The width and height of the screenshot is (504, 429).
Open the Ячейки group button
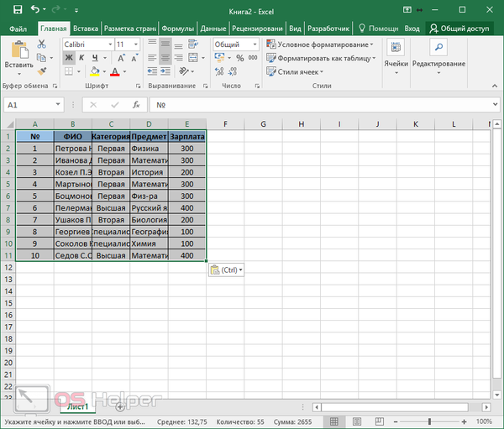396,57
